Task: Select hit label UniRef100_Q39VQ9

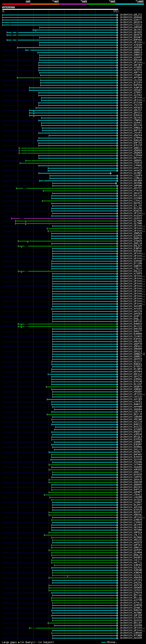Action: click(x=131, y=261)
